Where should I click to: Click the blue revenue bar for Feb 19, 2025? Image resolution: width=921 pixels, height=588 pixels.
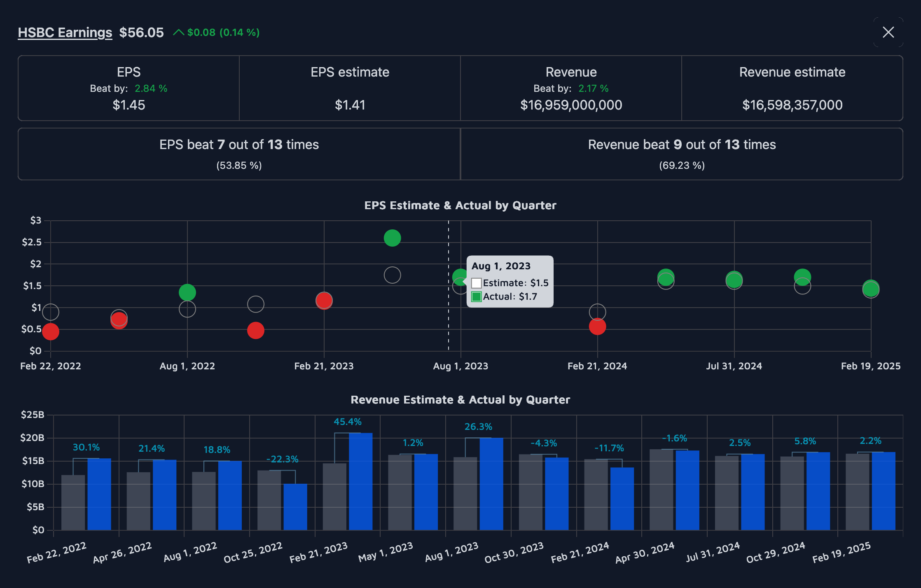point(884,491)
